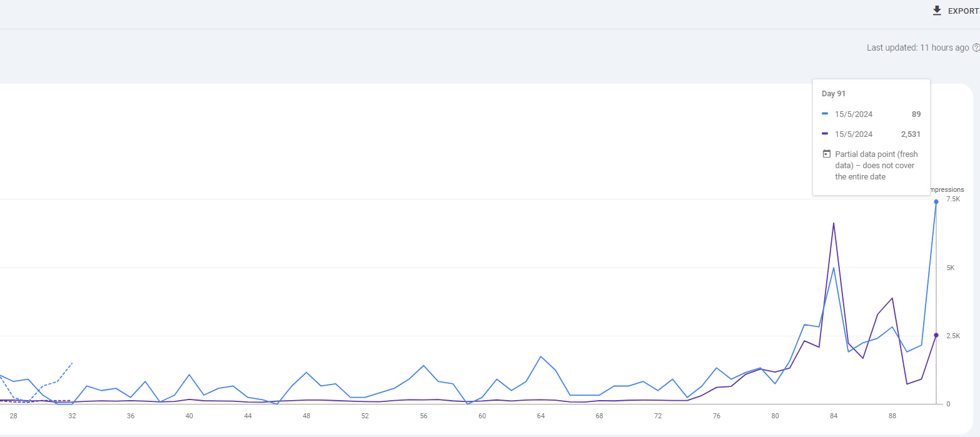Click the blue line peak at day 64
The width and height of the screenshot is (980, 437).
(x=541, y=356)
